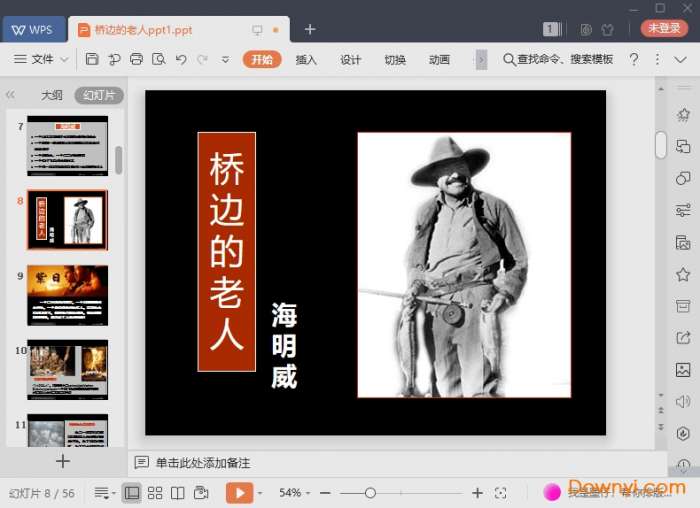Viewport: 700px width, 508px height.
Task: Start slideshow with orange play button
Action: tap(239, 493)
